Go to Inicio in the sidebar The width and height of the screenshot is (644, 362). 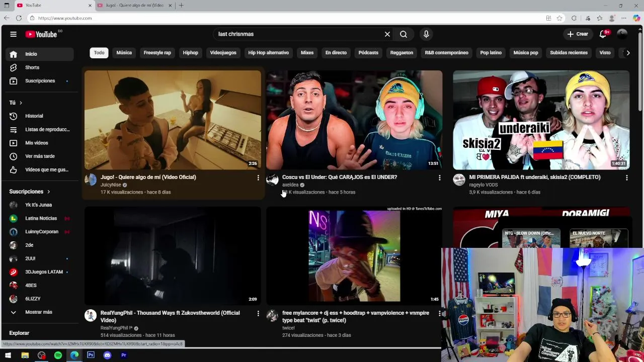[x=40, y=54]
